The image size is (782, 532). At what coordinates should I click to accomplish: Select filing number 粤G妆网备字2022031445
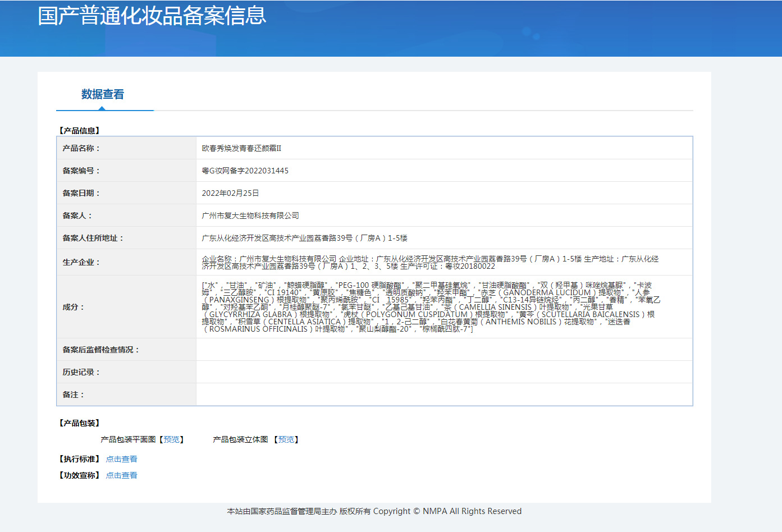click(x=245, y=171)
